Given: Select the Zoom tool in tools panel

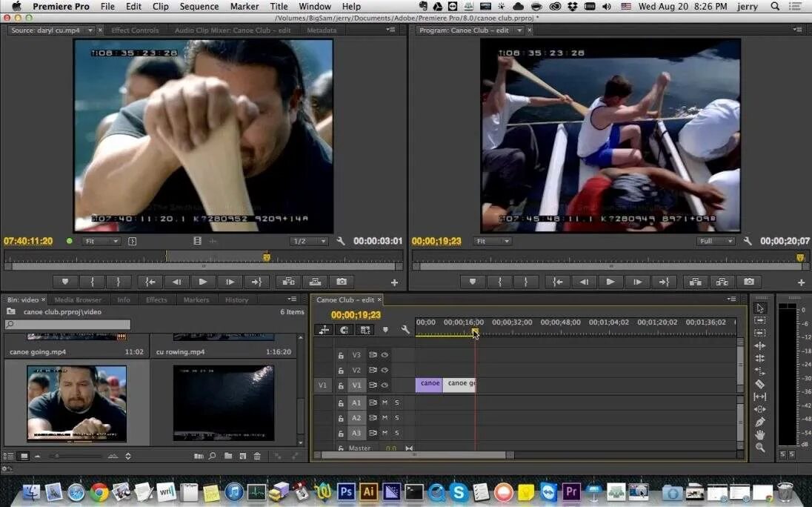Looking at the screenshot, I should (759, 448).
